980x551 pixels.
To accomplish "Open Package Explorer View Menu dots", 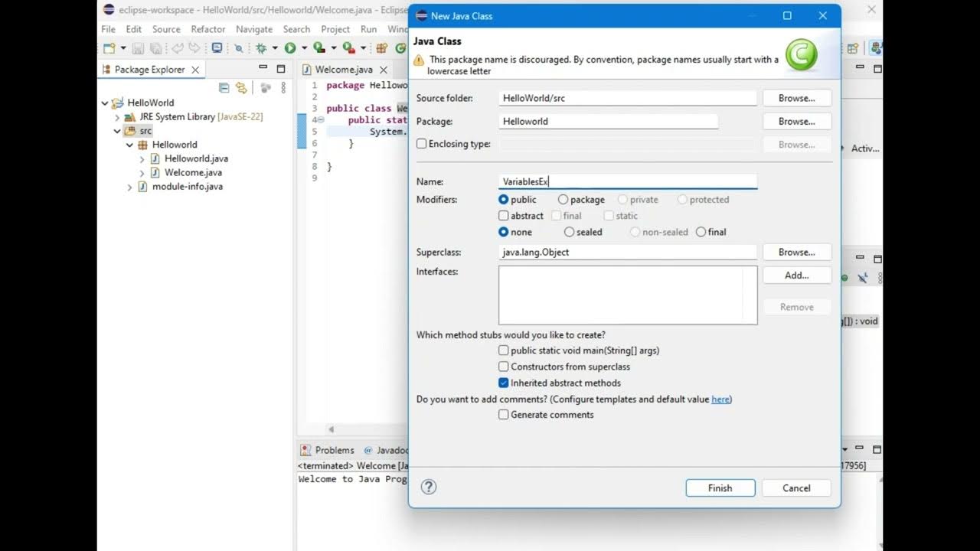I will point(283,88).
